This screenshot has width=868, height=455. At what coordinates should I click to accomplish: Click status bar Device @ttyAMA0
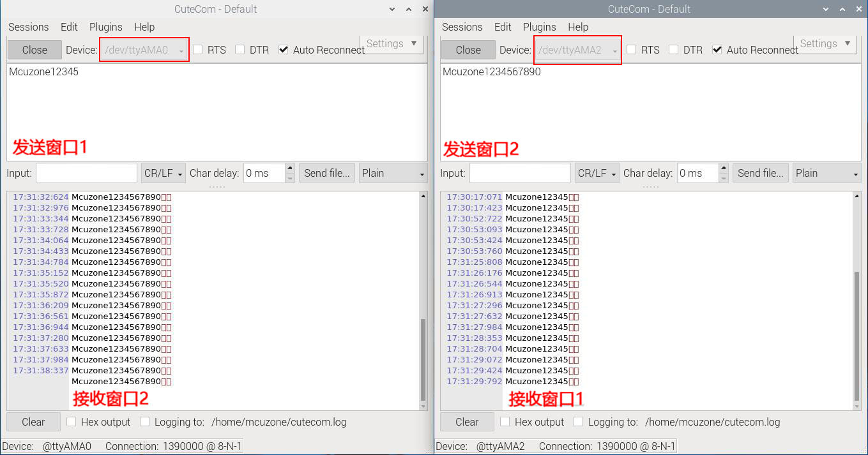pos(47,446)
